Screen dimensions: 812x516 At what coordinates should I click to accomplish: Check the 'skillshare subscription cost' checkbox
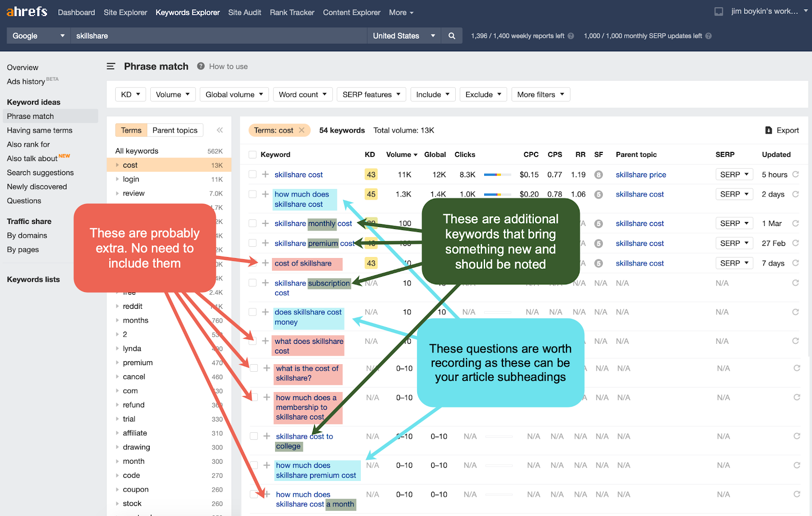pyautogui.click(x=253, y=282)
